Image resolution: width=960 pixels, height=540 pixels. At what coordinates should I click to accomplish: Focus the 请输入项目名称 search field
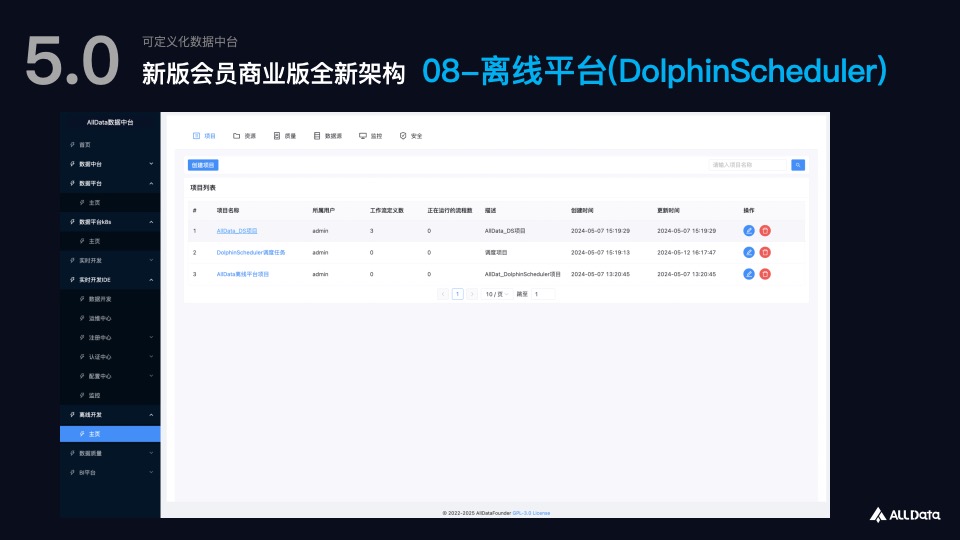click(x=748, y=165)
